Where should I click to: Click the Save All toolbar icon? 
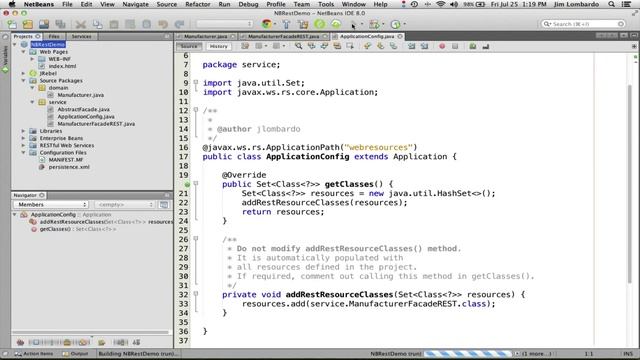[x=60, y=24]
